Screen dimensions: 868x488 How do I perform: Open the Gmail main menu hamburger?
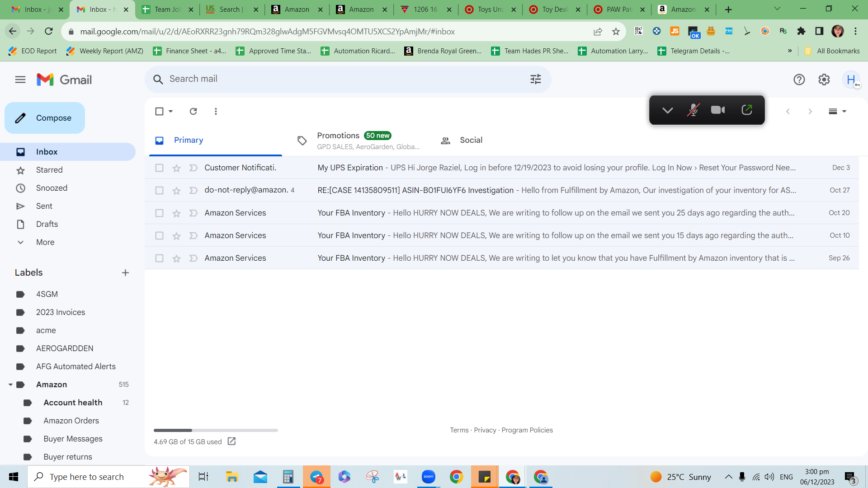point(20,80)
